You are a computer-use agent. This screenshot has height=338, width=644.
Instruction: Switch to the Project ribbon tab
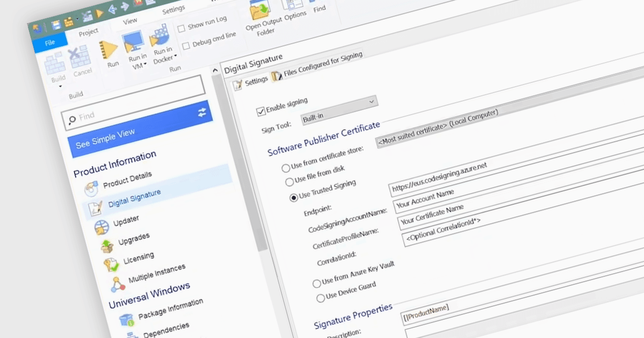coord(89,33)
